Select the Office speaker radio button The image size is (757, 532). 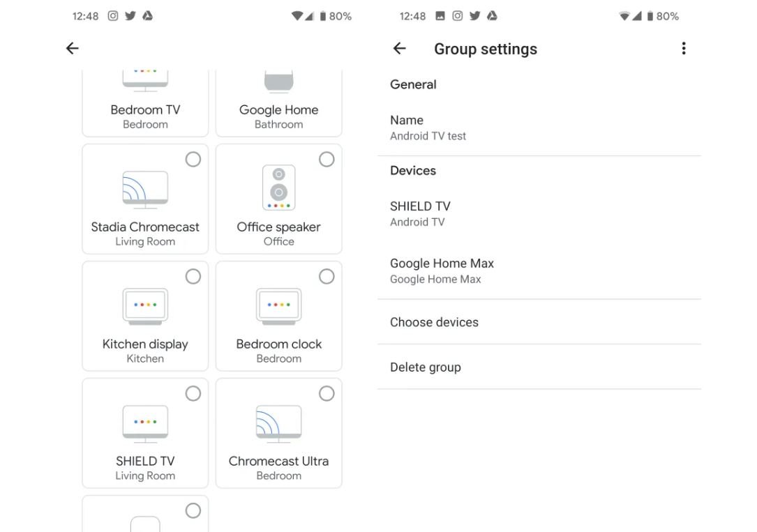(x=327, y=160)
